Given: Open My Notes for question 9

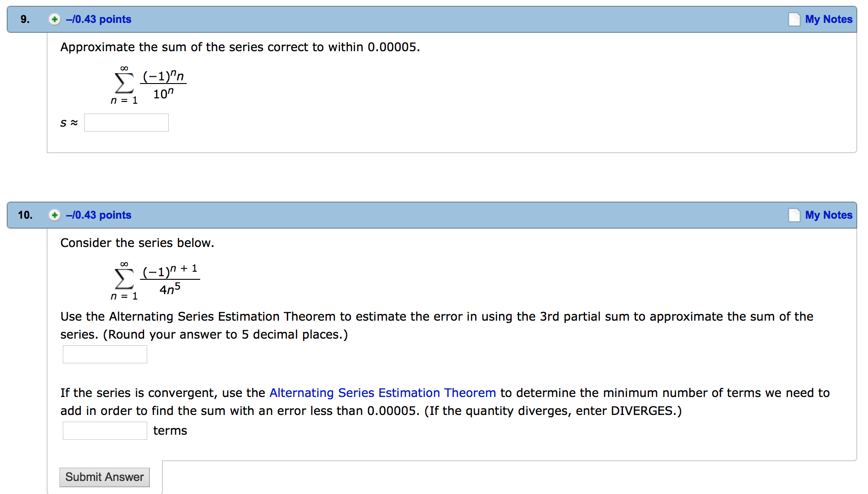Looking at the screenshot, I should click(x=829, y=19).
